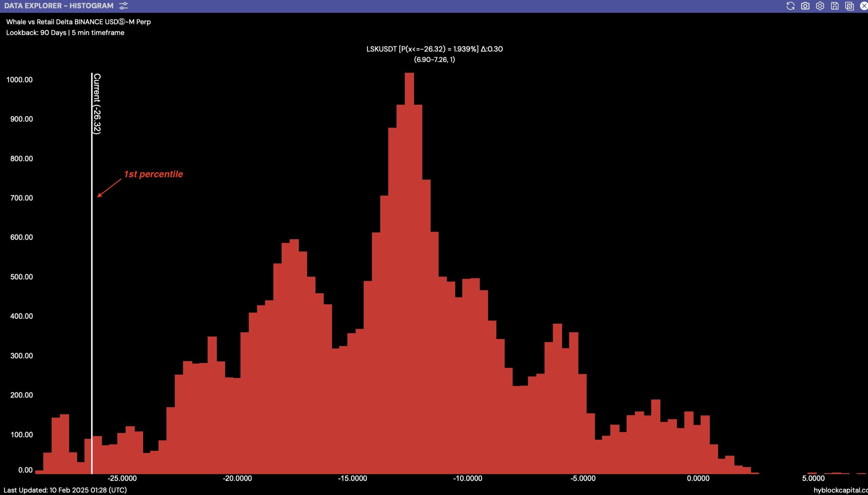Click the Last Updated timestamp text
The image size is (868, 495).
65,490
